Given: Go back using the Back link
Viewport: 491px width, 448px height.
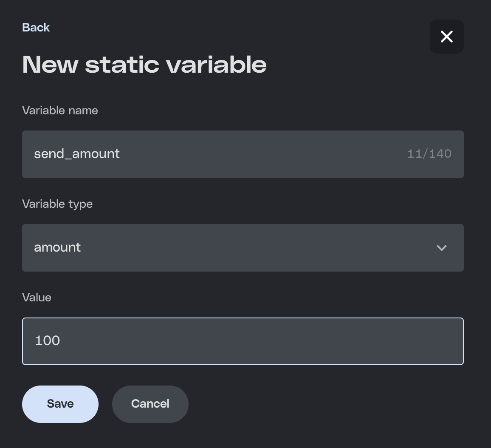Looking at the screenshot, I should pos(36,28).
